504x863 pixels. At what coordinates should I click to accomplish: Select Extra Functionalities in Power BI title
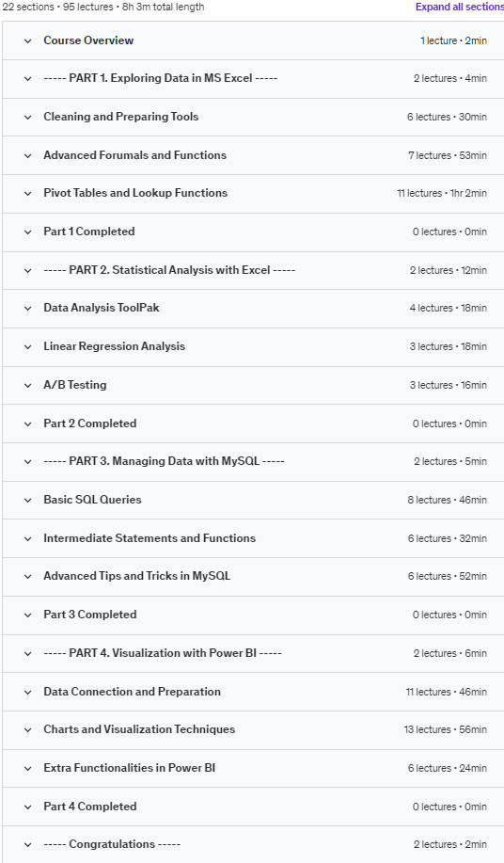point(129,768)
